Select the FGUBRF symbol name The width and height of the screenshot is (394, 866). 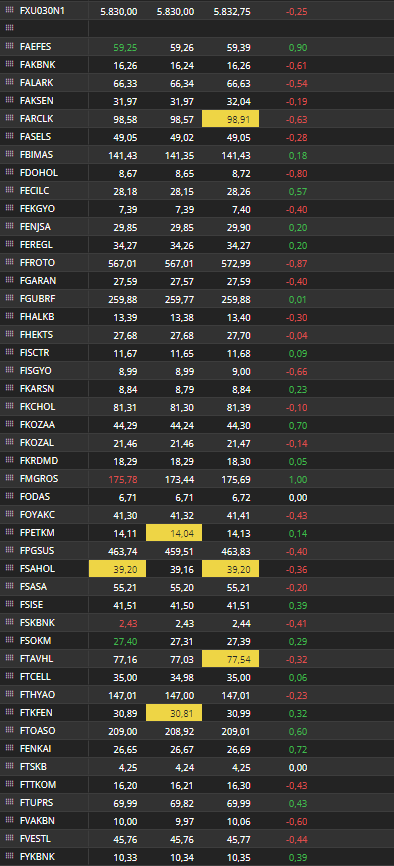pos(38,299)
